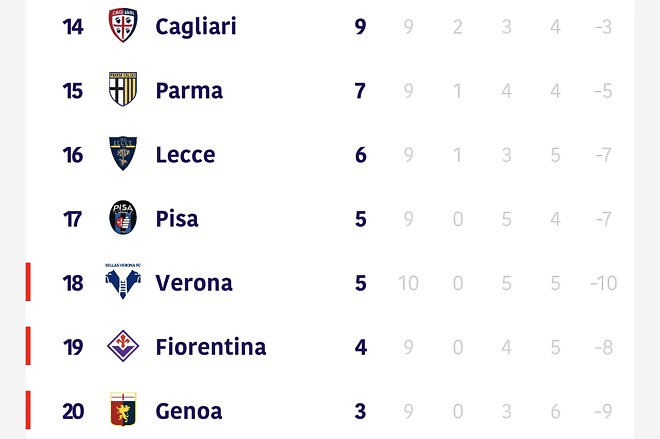Open the Parma team name link
This screenshot has width=660, height=439.
[x=189, y=91]
